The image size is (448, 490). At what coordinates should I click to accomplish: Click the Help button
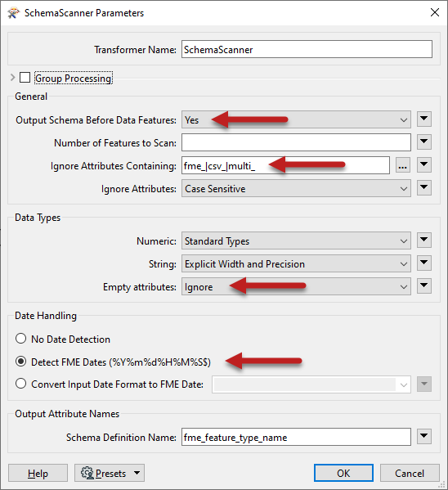[x=38, y=473]
